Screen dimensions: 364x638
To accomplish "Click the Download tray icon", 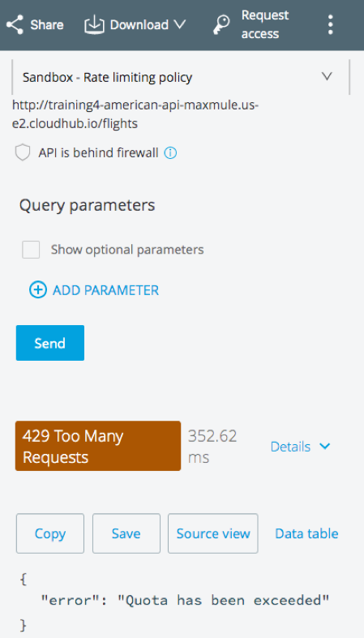I will click(x=94, y=25).
